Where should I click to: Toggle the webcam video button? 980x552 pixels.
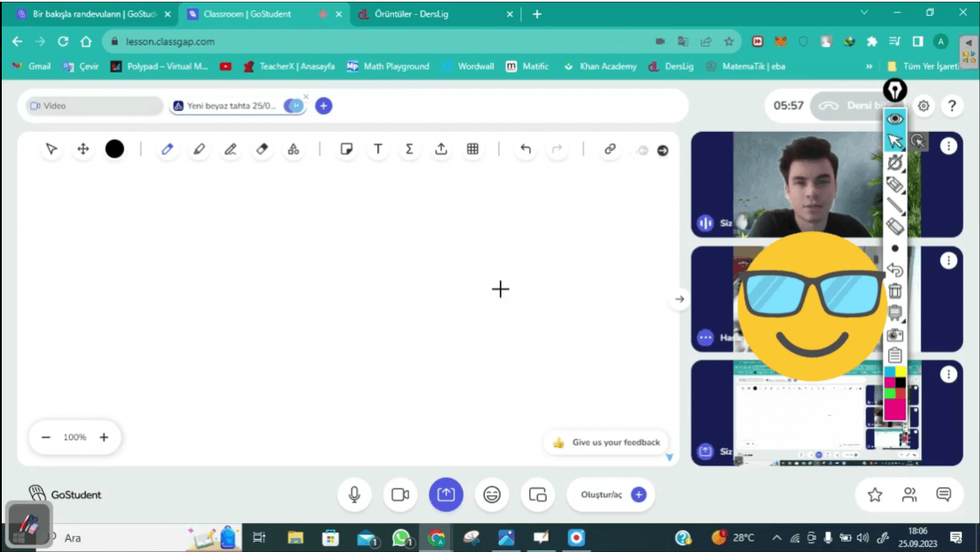[400, 494]
